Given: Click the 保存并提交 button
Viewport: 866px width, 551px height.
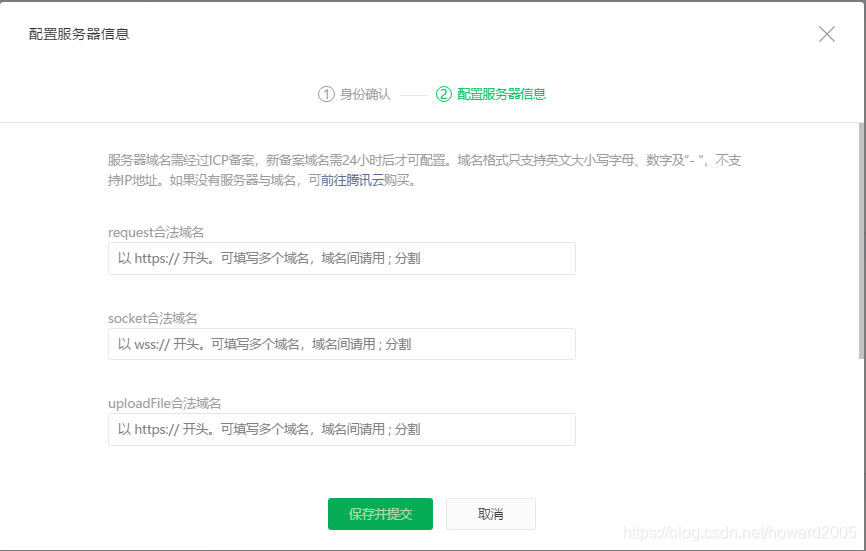Looking at the screenshot, I should [380, 514].
